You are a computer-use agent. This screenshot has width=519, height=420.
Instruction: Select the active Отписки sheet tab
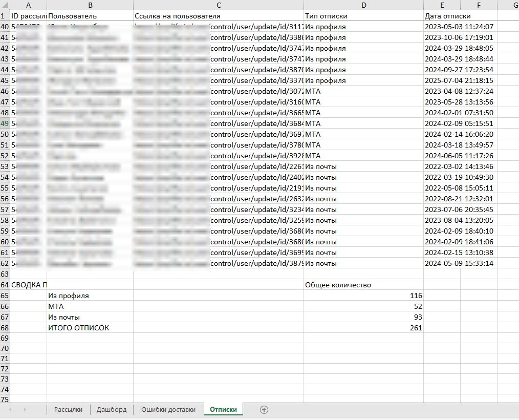[x=223, y=409]
